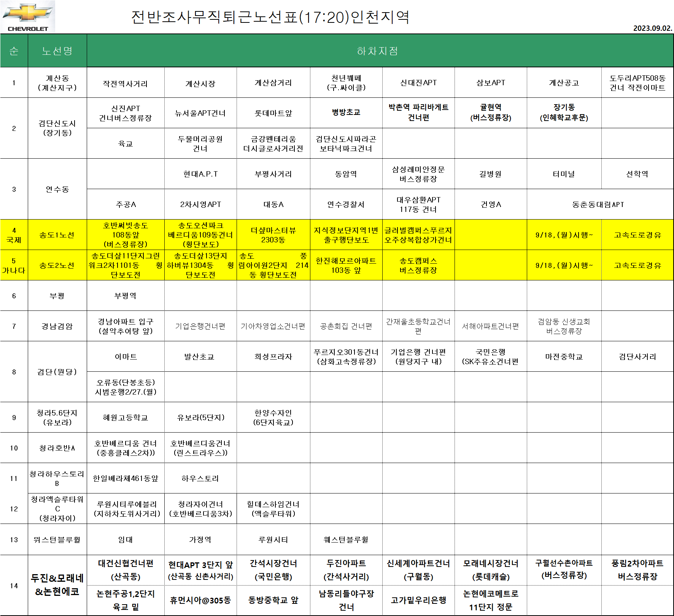Select the 터미널 stop cell
The image size is (674, 616).
564,174
